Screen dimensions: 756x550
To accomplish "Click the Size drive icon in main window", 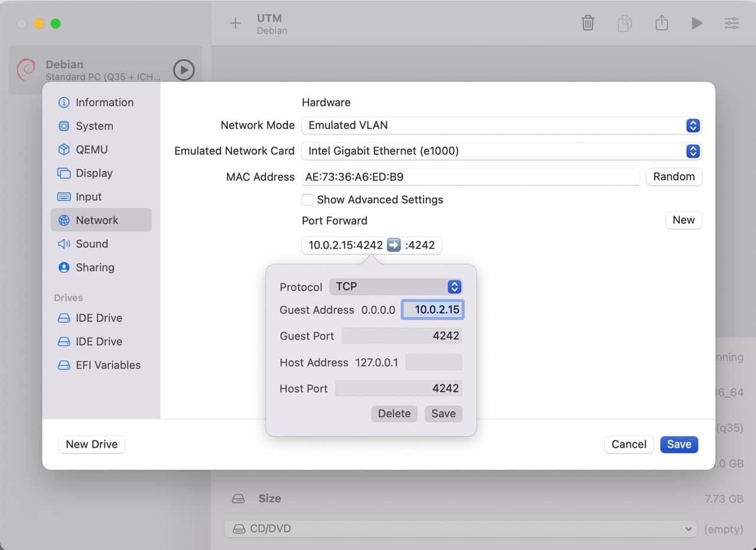I will pos(238,499).
